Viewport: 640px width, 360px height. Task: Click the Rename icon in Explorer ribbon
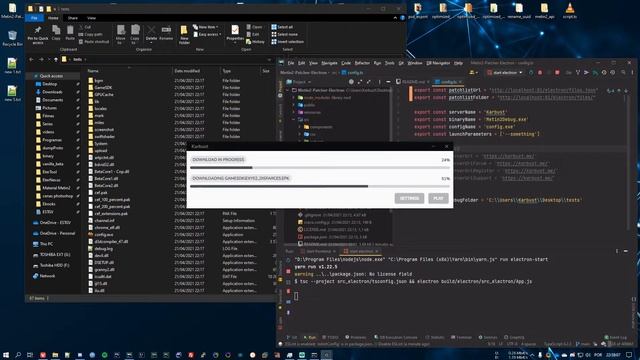tap(166, 33)
